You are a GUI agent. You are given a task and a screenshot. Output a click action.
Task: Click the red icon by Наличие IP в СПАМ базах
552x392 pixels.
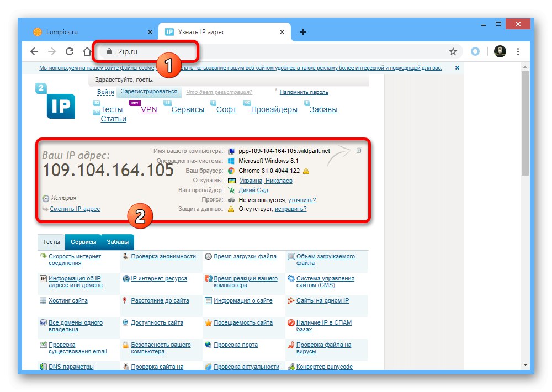point(291,322)
